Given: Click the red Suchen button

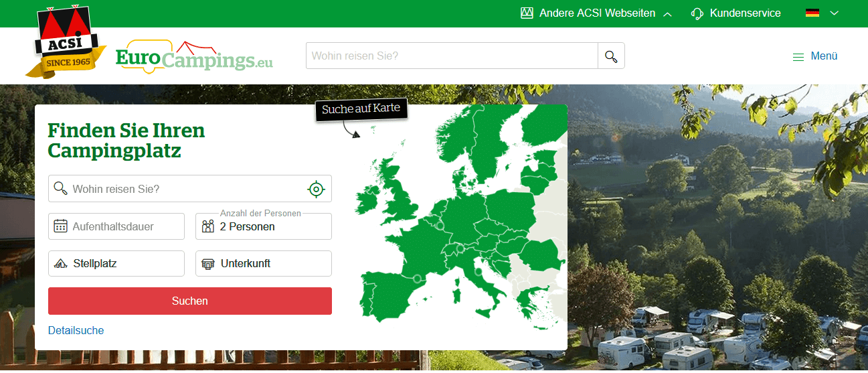Looking at the screenshot, I should tap(190, 301).
